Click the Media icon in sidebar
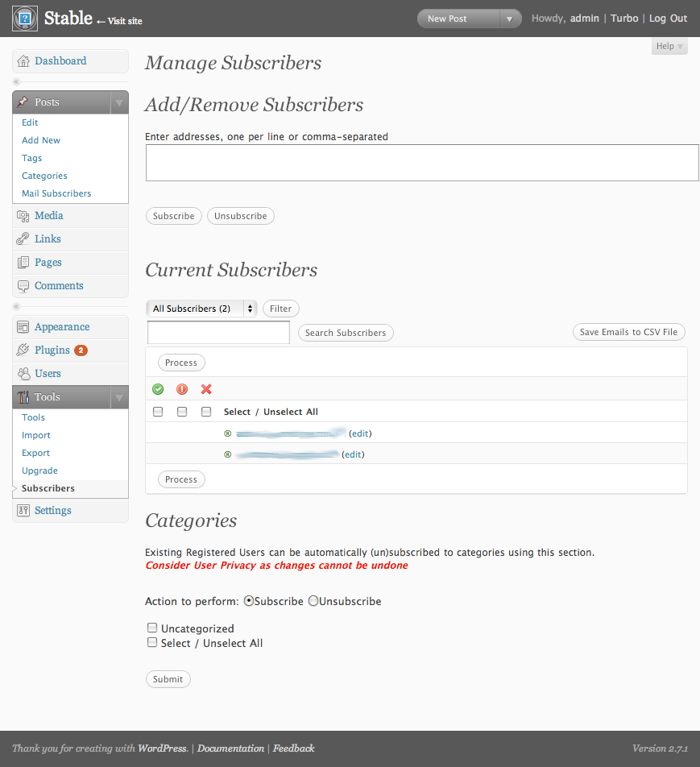 click(x=23, y=216)
